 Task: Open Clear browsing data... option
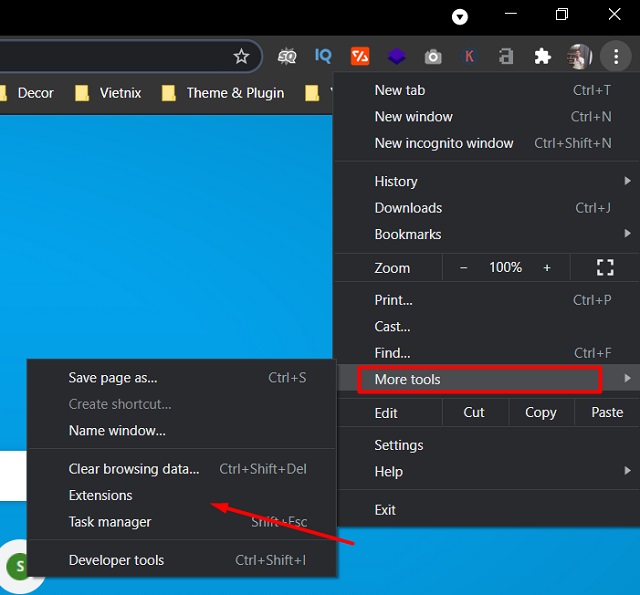pyautogui.click(x=182, y=469)
